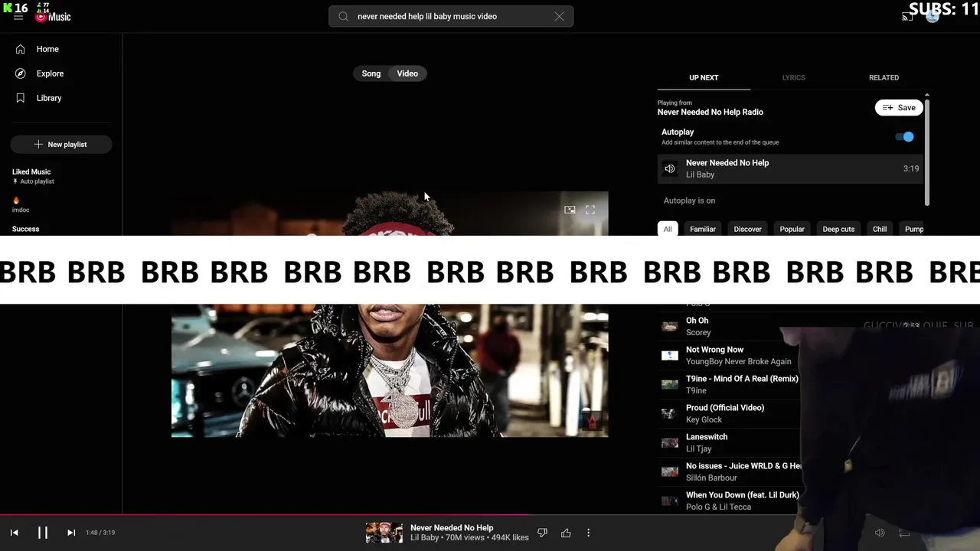The width and height of the screenshot is (980, 551).
Task: Click the Laneswitch track thumbnail
Action: click(670, 443)
